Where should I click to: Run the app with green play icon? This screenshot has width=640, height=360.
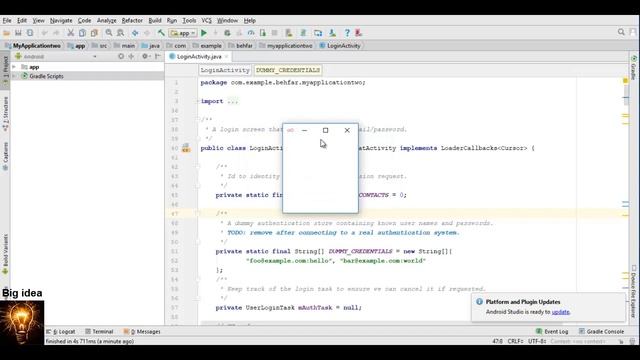204,33
